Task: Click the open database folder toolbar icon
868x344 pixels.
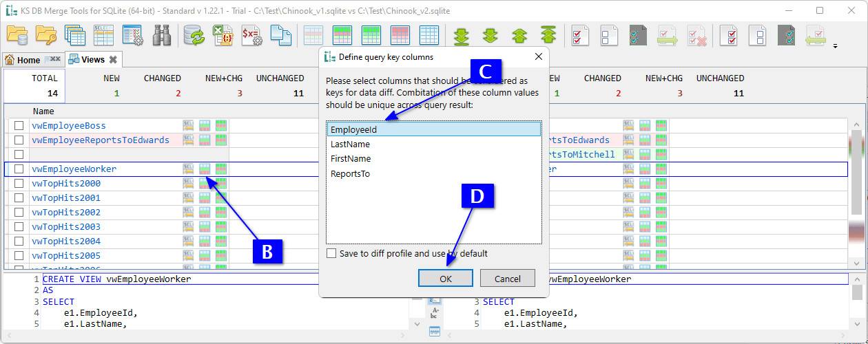Action: point(17,34)
